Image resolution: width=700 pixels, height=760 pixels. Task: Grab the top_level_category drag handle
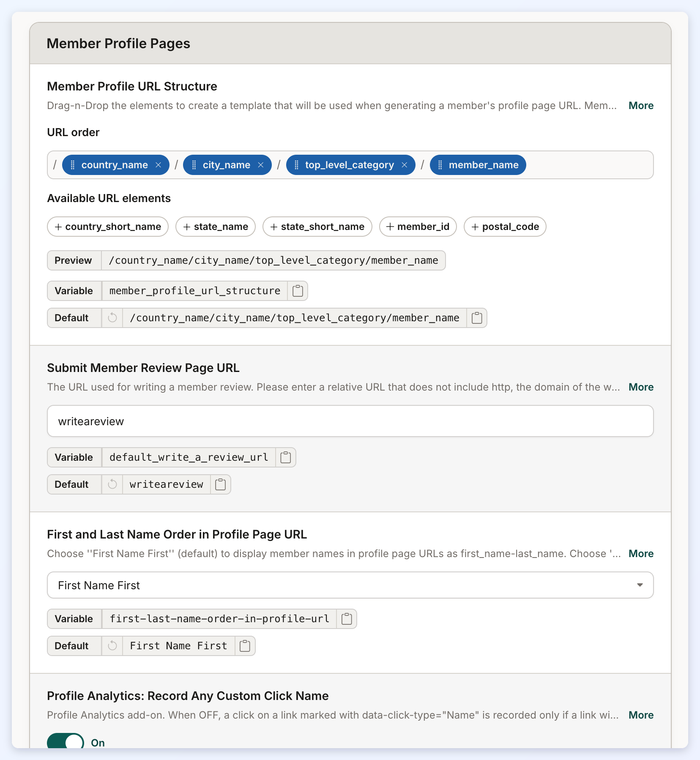coord(296,165)
